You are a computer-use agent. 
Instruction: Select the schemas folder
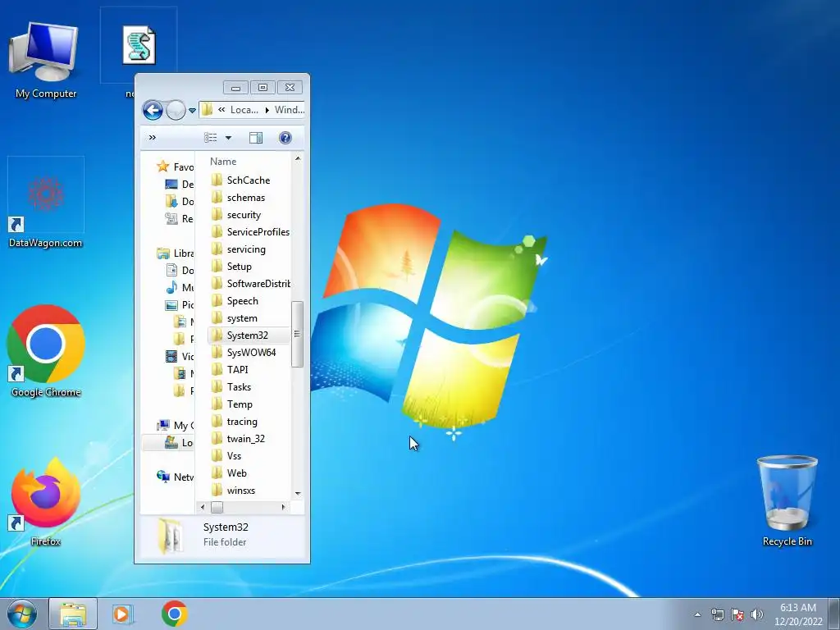point(248,198)
